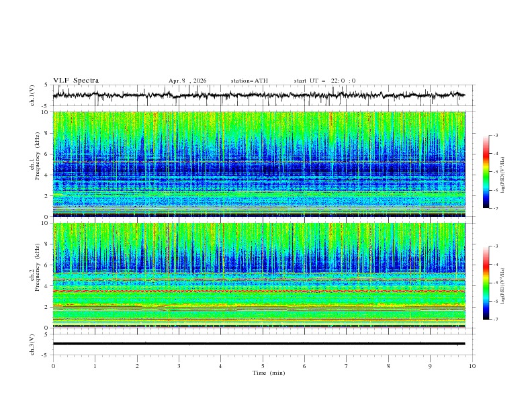The height and width of the screenshot is (411, 532).
Task: Click the "station=ATH" header label
Action: (x=249, y=81)
